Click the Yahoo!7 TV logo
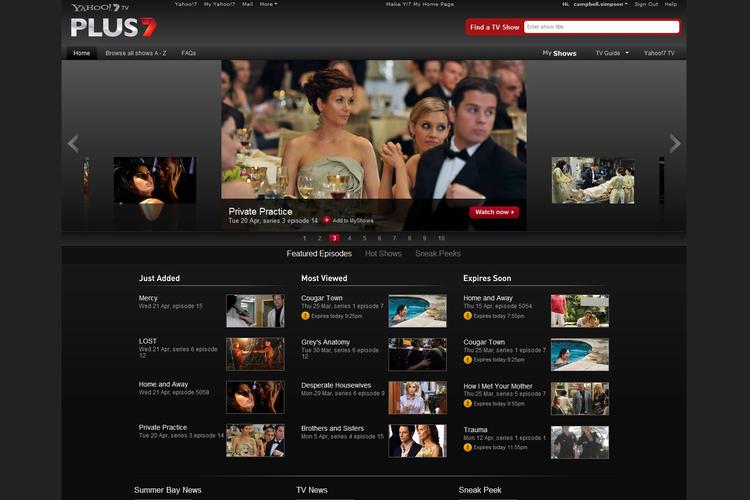 pyautogui.click(x=100, y=7)
